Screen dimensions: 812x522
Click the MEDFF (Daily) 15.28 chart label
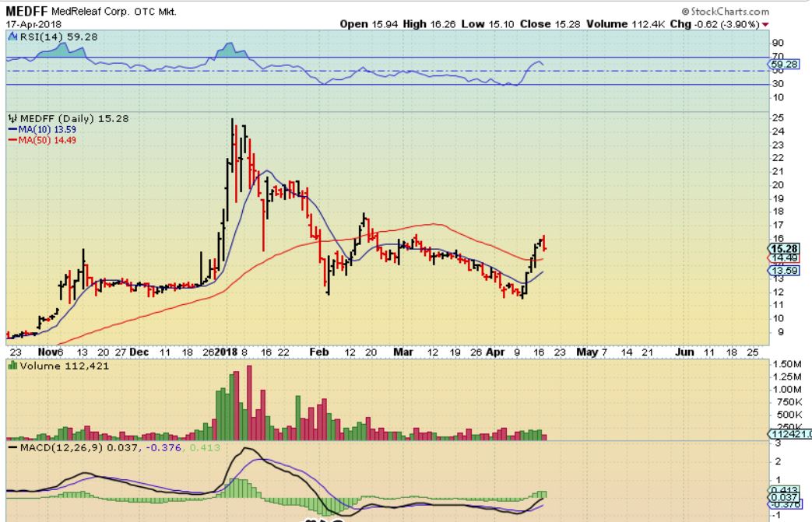pos(74,118)
